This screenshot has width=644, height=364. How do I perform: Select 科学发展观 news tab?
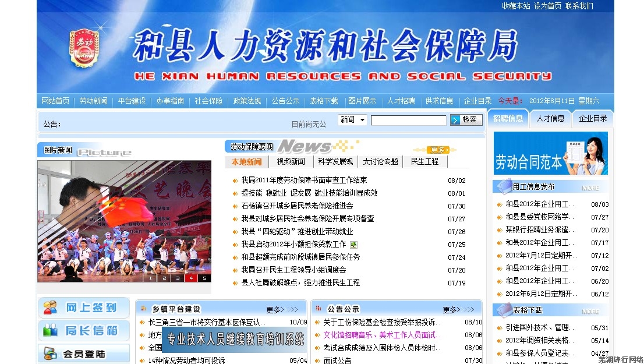[x=335, y=162]
